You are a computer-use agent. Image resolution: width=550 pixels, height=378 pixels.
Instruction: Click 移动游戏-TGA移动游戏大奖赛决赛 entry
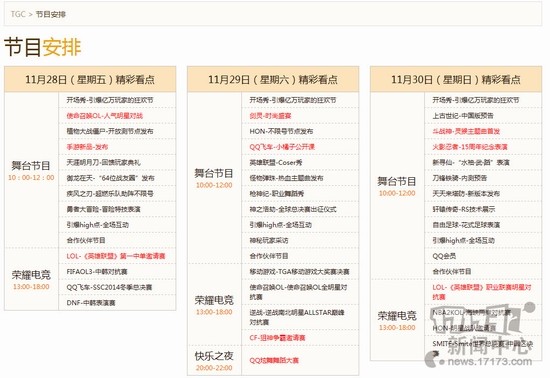[300, 272]
